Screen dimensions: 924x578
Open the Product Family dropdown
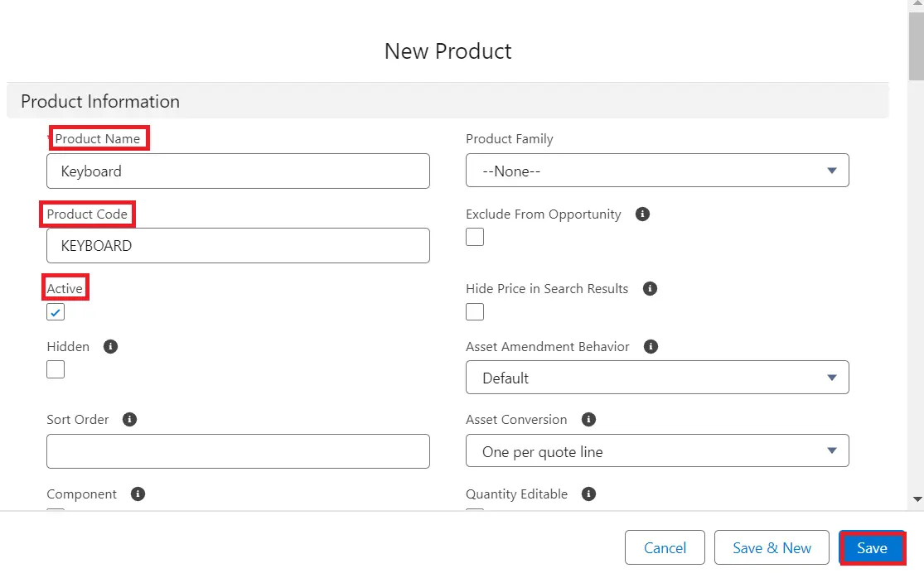pos(657,171)
